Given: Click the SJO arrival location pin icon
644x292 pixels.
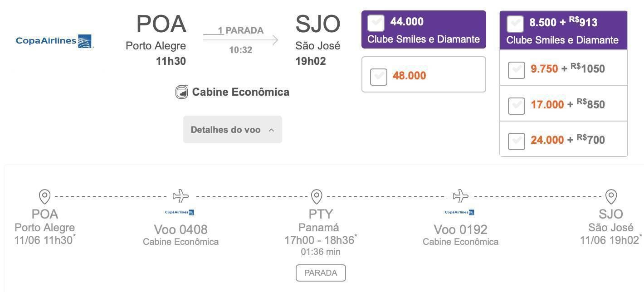Looking at the screenshot, I should (x=611, y=197).
